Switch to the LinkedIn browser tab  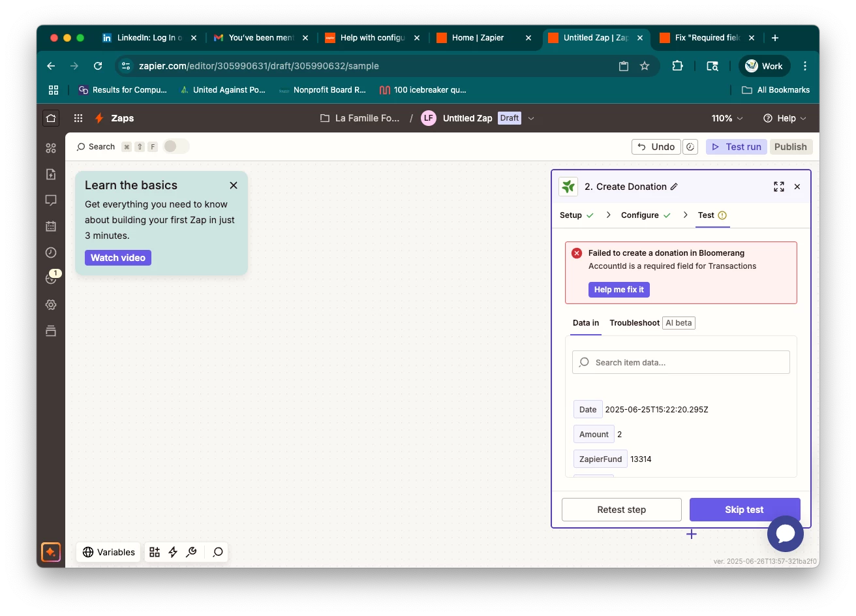pyautogui.click(x=149, y=38)
